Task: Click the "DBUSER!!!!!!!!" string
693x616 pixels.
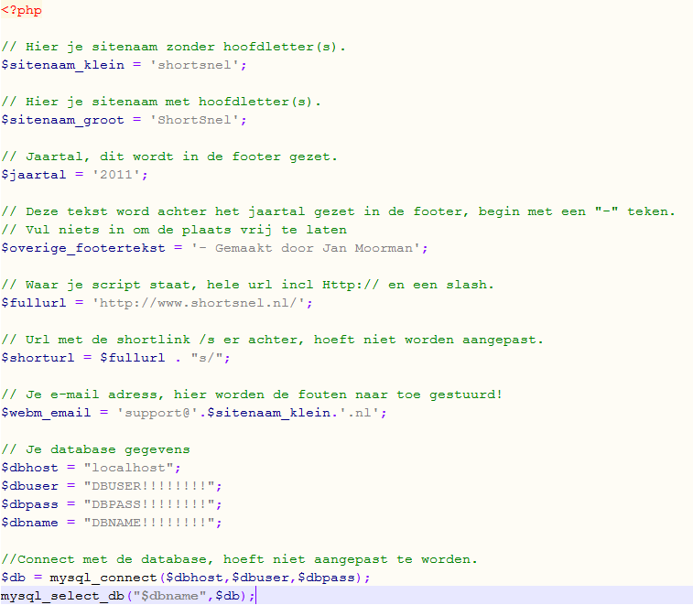Action: click(149, 486)
